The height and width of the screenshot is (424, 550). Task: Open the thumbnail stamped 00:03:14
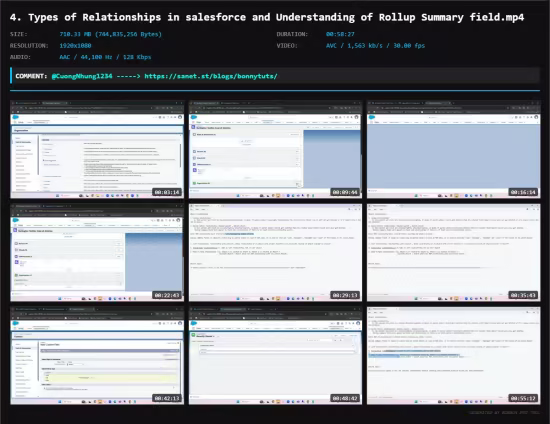97,149
